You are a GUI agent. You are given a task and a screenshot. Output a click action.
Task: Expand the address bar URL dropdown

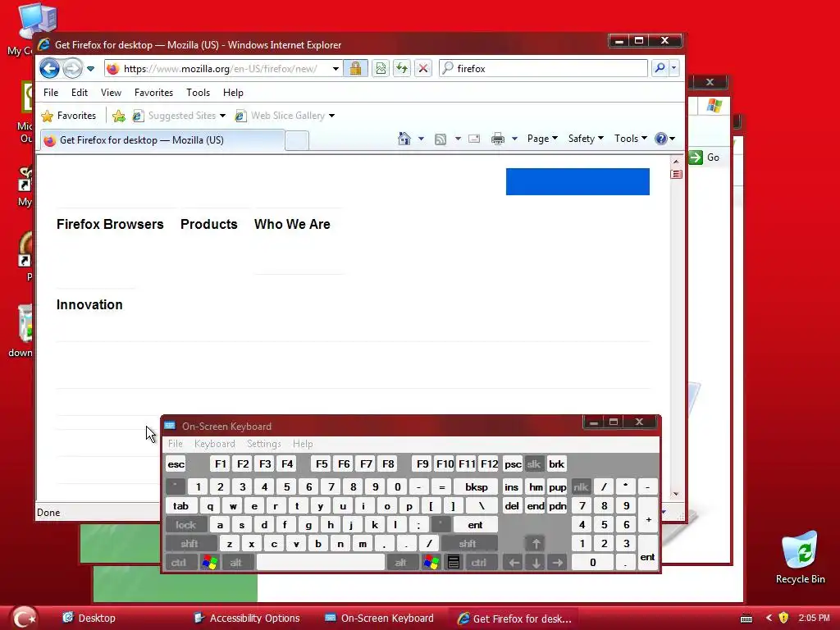coord(336,69)
